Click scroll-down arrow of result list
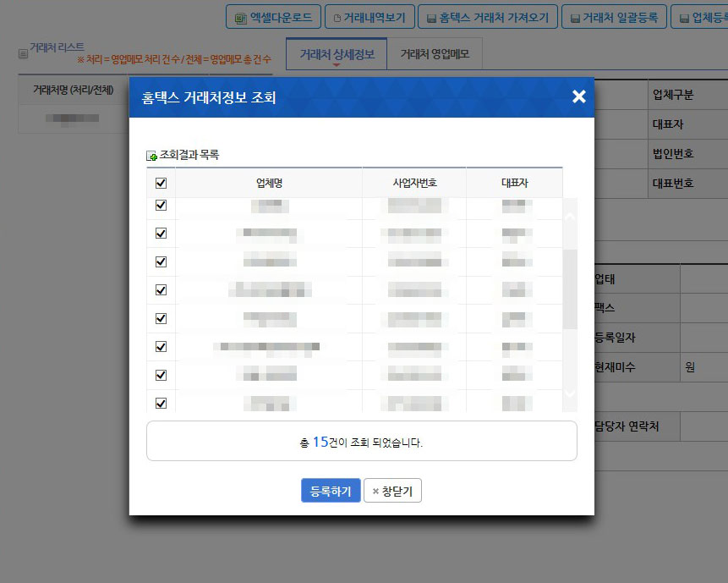The height and width of the screenshot is (583, 728). click(570, 393)
